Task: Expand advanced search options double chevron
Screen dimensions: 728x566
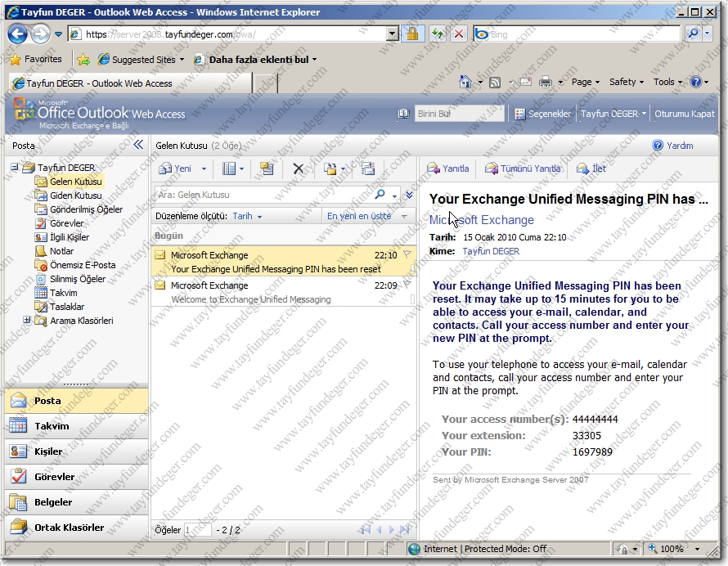Action: coord(409,195)
